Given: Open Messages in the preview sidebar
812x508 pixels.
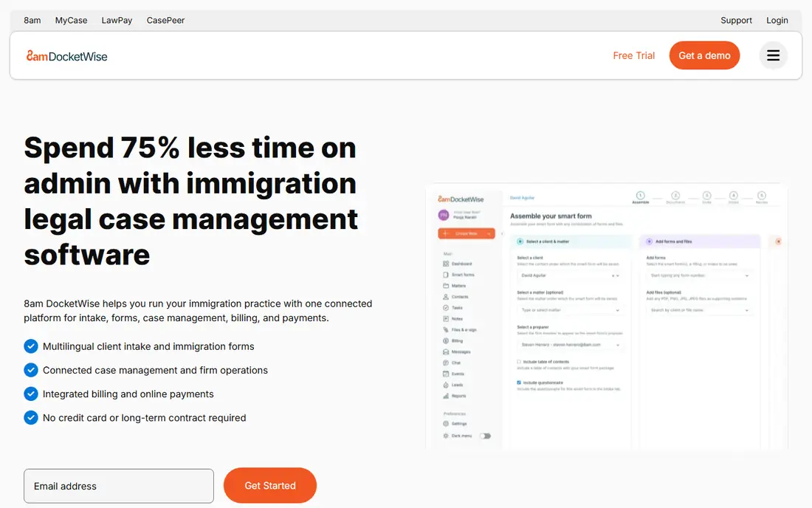Looking at the screenshot, I should coord(457,351).
